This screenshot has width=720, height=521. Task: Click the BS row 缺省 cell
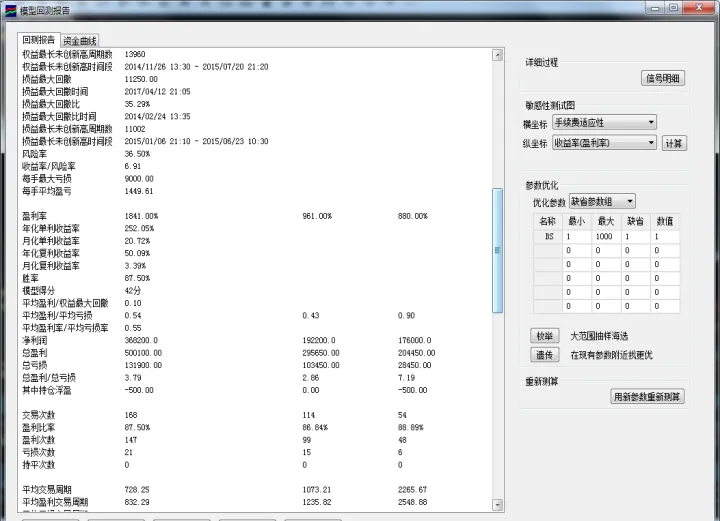[635, 236]
